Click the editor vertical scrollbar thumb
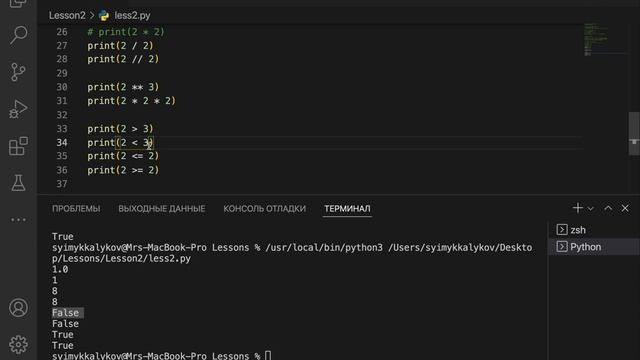640x360 pixels. click(634, 133)
